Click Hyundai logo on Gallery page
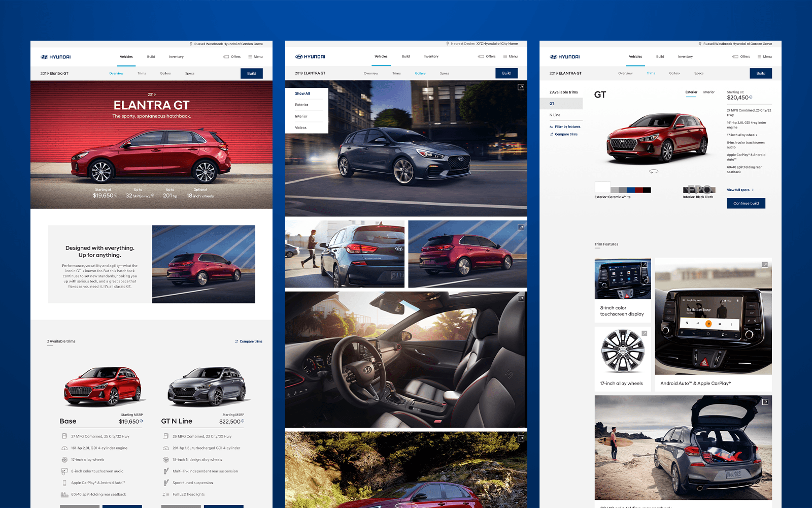The image size is (812, 508). coord(311,57)
